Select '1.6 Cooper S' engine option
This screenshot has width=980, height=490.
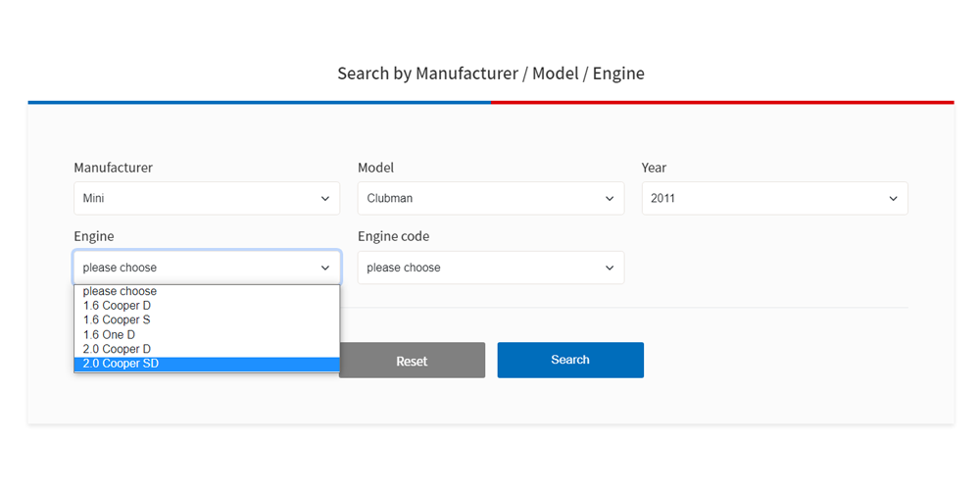207,320
